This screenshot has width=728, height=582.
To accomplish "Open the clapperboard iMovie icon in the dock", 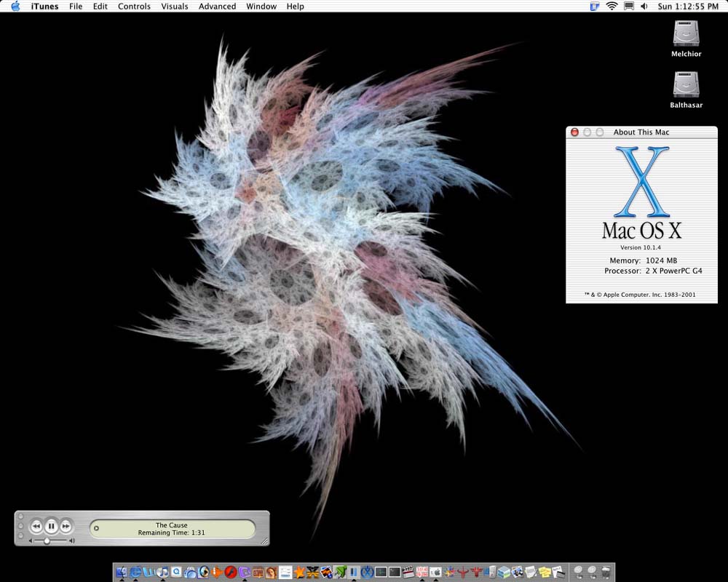I will click(x=408, y=572).
